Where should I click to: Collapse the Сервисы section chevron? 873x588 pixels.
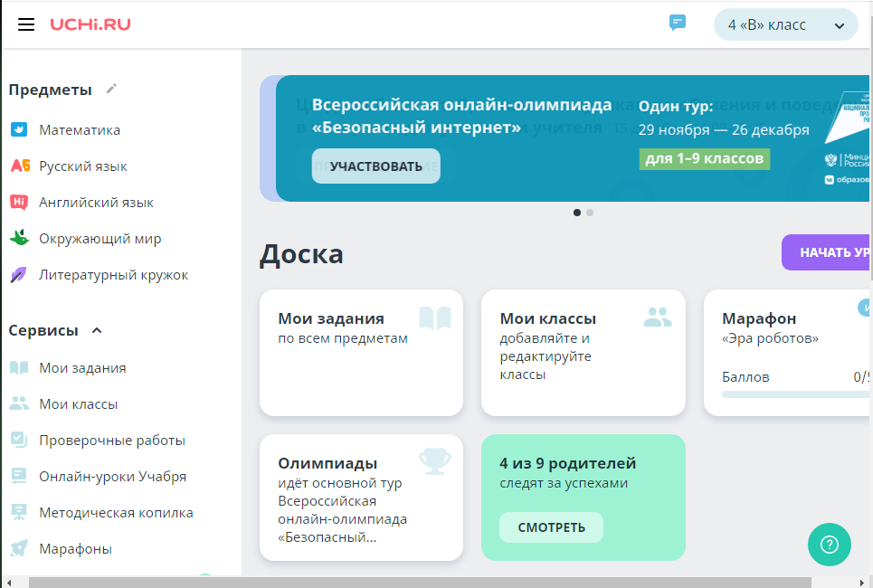point(97,330)
